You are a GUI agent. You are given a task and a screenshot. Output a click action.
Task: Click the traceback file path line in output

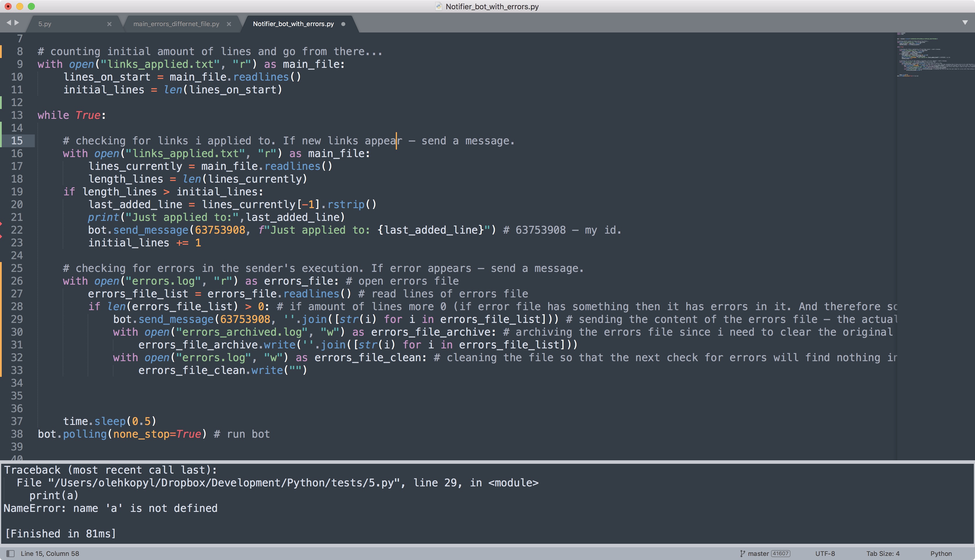click(x=277, y=483)
